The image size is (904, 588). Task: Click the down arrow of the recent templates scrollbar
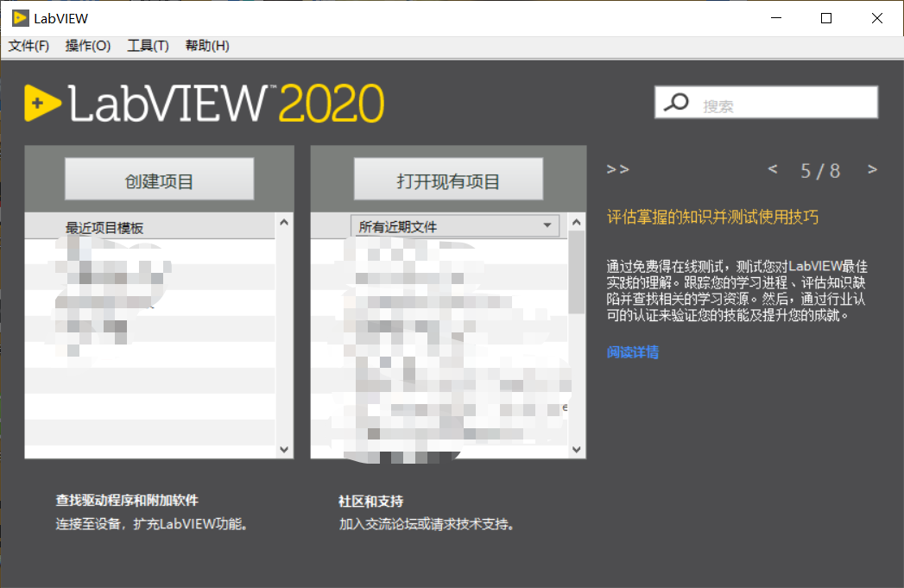tap(284, 450)
